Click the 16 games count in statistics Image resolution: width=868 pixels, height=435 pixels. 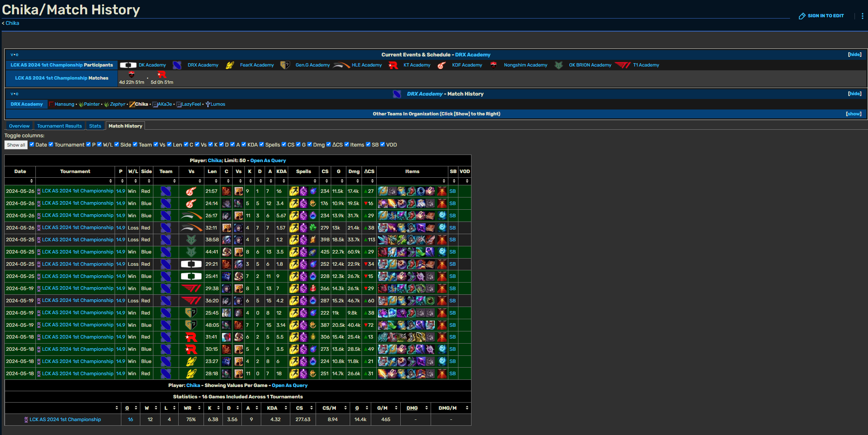(131, 420)
